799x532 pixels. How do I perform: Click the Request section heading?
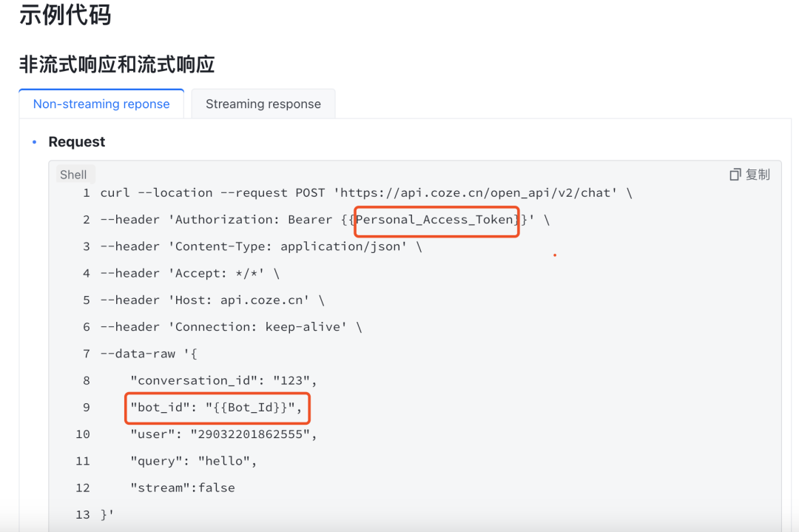[x=77, y=142]
